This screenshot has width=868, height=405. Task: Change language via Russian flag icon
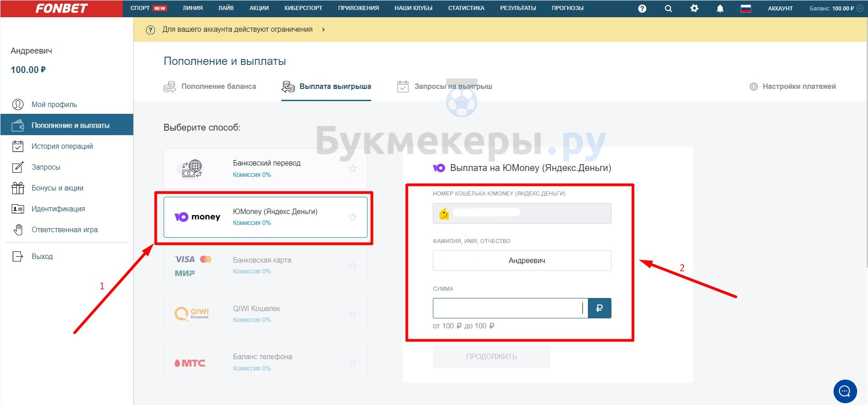(746, 8)
